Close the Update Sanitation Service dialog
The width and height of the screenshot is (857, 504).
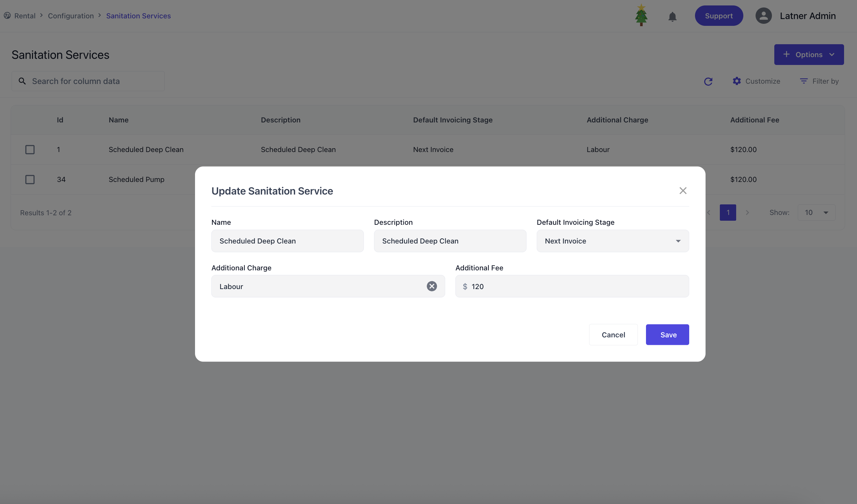point(683,191)
